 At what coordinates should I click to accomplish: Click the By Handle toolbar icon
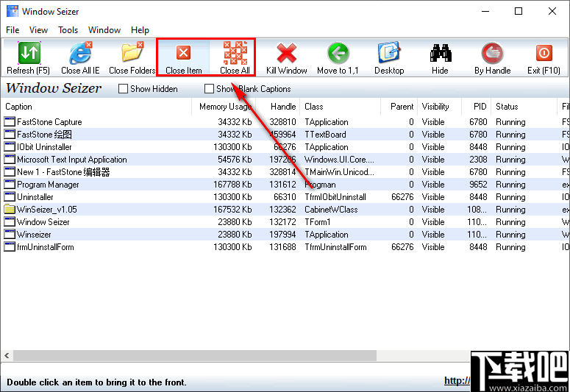[x=492, y=53]
